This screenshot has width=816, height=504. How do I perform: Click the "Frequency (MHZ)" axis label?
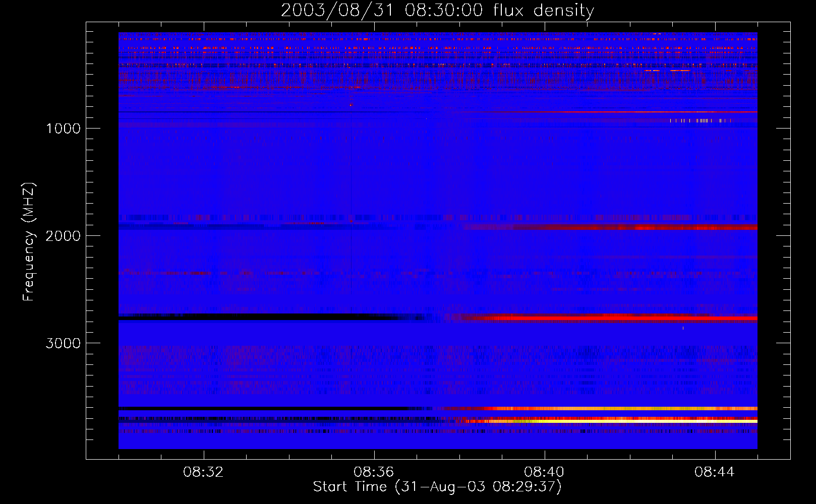pos(29,242)
